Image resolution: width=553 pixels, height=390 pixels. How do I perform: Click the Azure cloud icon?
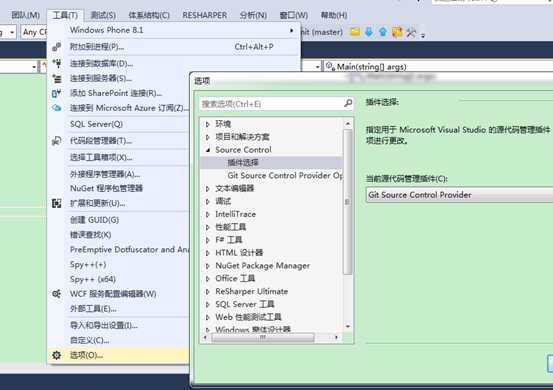click(56, 108)
